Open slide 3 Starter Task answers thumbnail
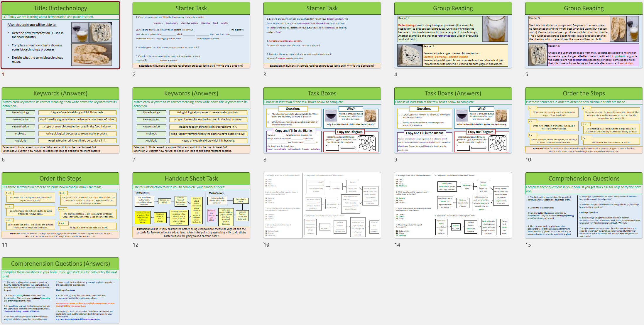 [x=322, y=35]
